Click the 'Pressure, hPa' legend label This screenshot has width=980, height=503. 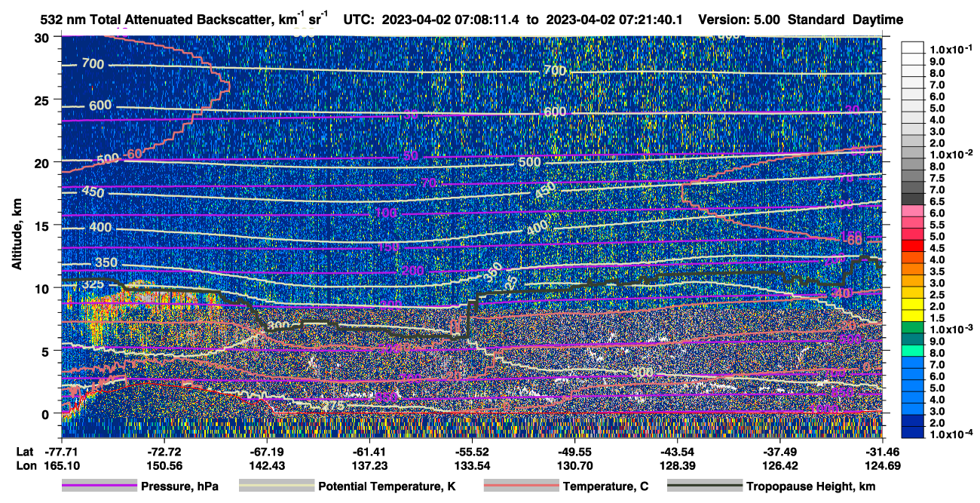pos(180,487)
